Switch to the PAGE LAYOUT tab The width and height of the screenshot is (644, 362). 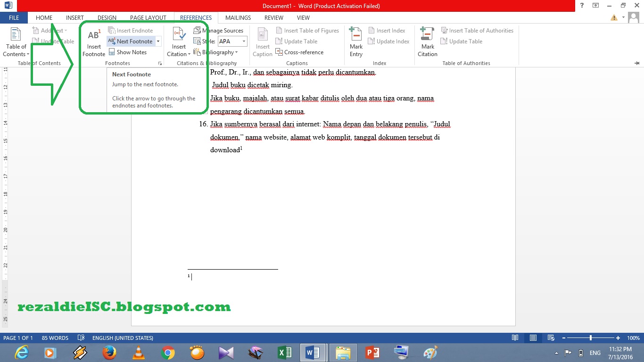pos(148,18)
